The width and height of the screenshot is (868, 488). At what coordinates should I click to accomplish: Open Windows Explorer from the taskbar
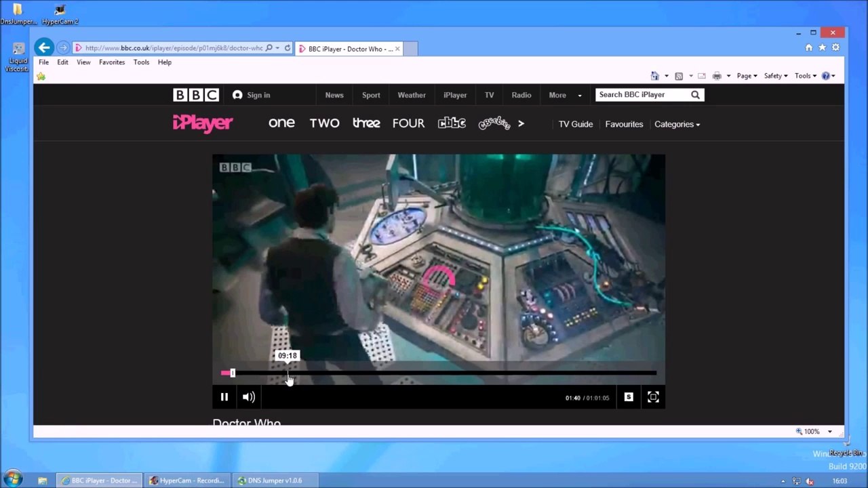pyautogui.click(x=42, y=481)
